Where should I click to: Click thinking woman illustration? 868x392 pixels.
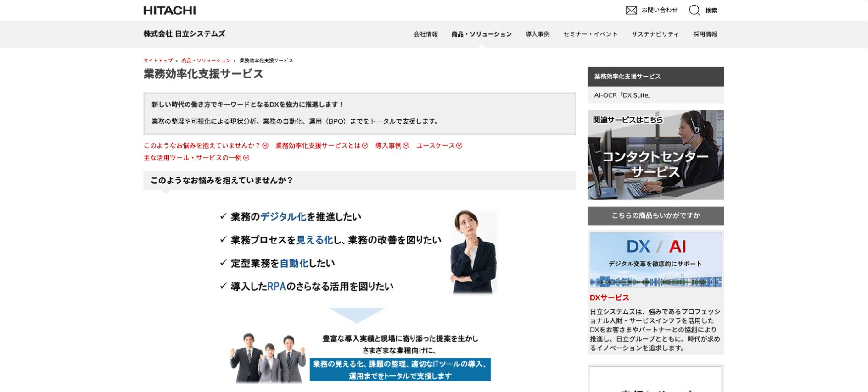[x=474, y=252]
